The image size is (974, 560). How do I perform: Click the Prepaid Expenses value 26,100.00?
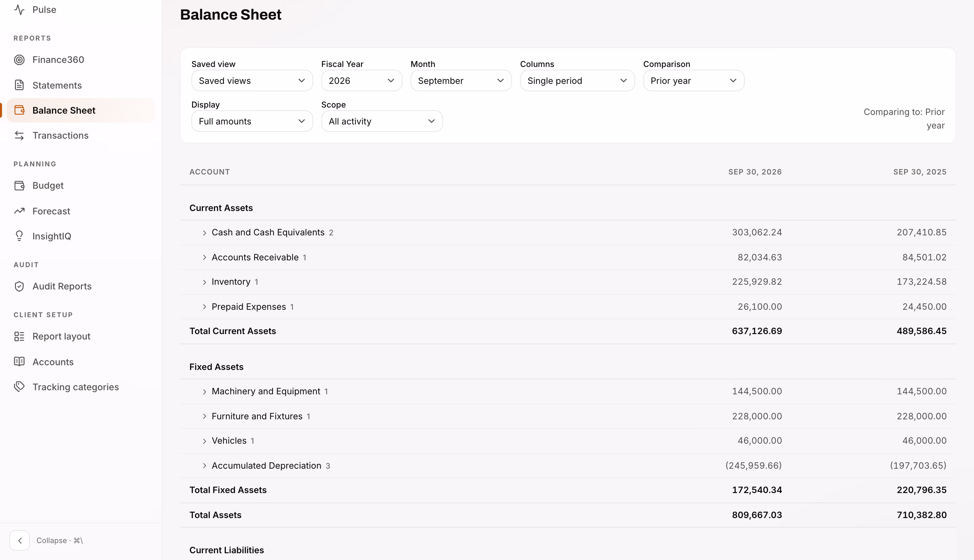point(760,306)
